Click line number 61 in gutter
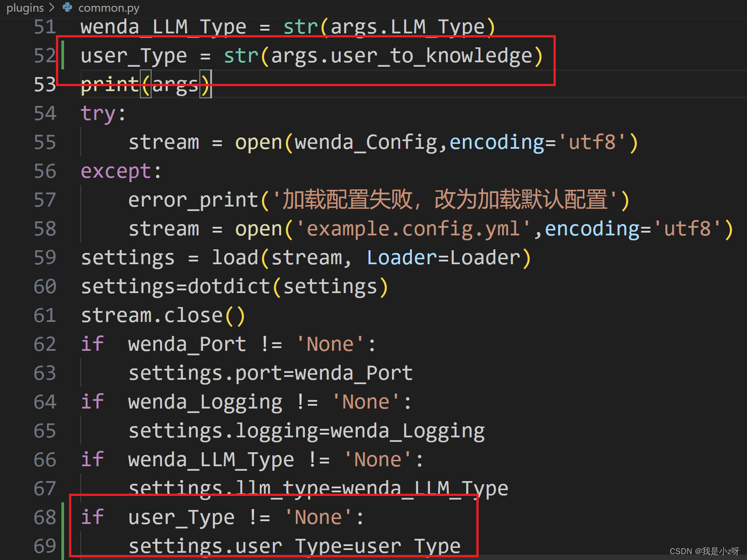The height and width of the screenshot is (560, 747). click(45, 316)
